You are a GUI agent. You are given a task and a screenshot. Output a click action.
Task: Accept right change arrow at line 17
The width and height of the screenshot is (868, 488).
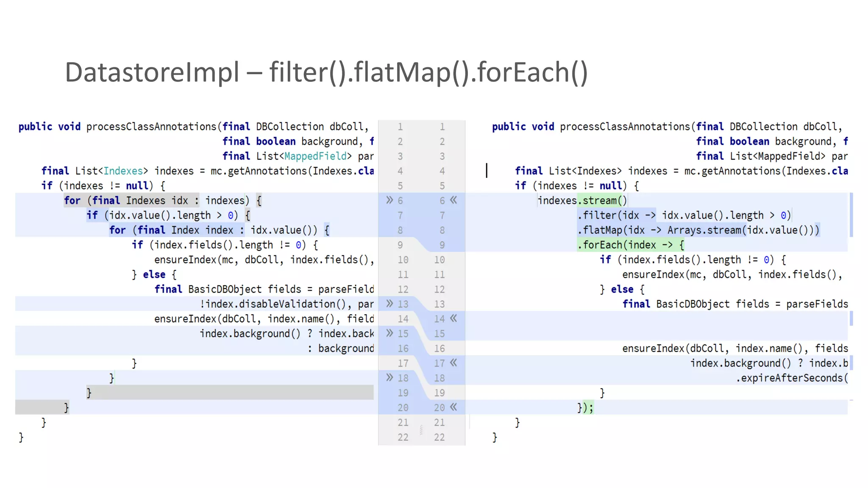[453, 363]
